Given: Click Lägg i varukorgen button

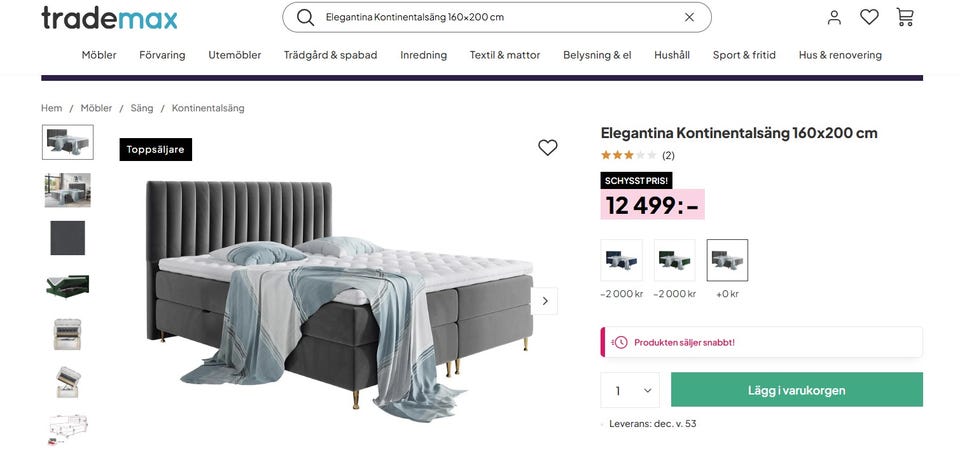Looking at the screenshot, I should click(796, 390).
